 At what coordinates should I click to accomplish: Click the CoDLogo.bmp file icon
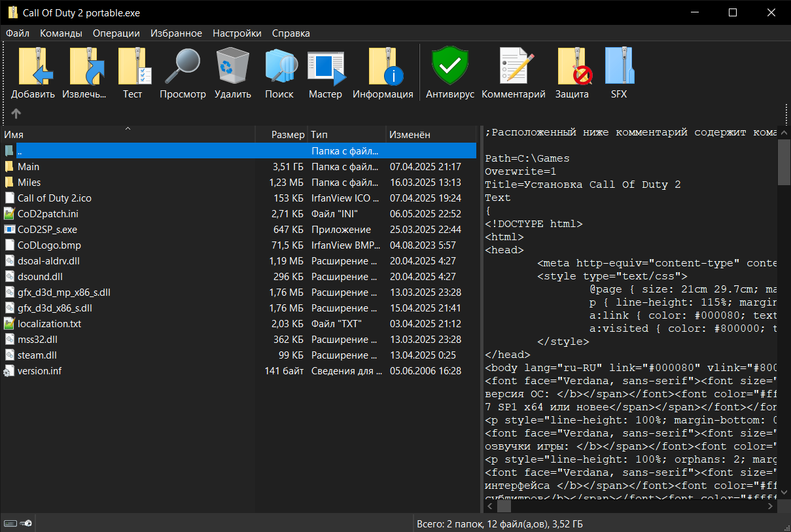tap(9, 245)
